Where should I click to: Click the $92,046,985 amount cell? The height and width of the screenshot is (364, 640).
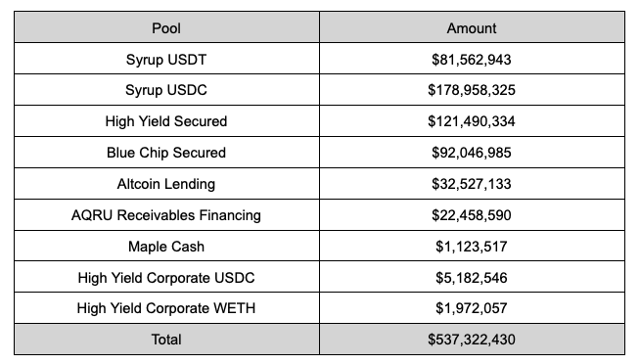click(x=472, y=153)
